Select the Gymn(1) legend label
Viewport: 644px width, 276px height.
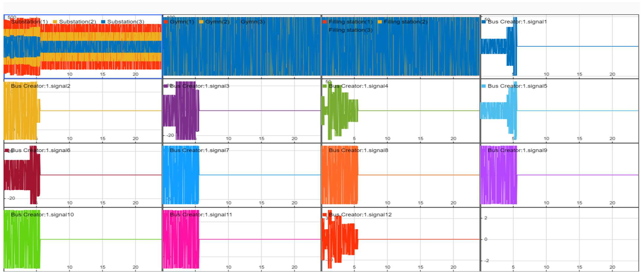tap(182, 22)
